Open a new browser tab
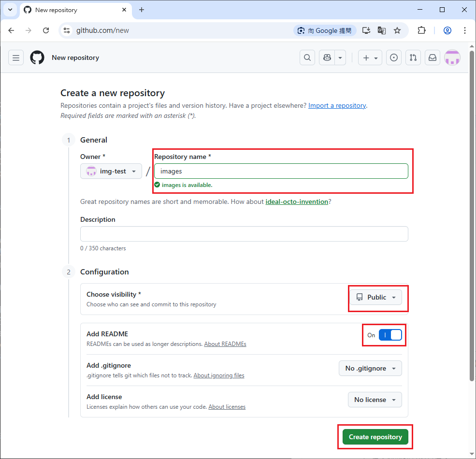Viewport: 476px width, 459px height. coord(140,10)
